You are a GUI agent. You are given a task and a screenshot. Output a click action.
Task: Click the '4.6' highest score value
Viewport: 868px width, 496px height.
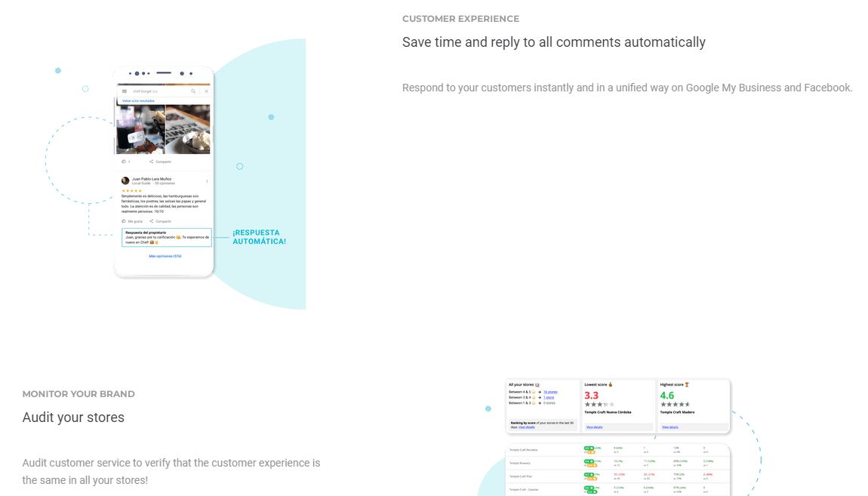667,396
